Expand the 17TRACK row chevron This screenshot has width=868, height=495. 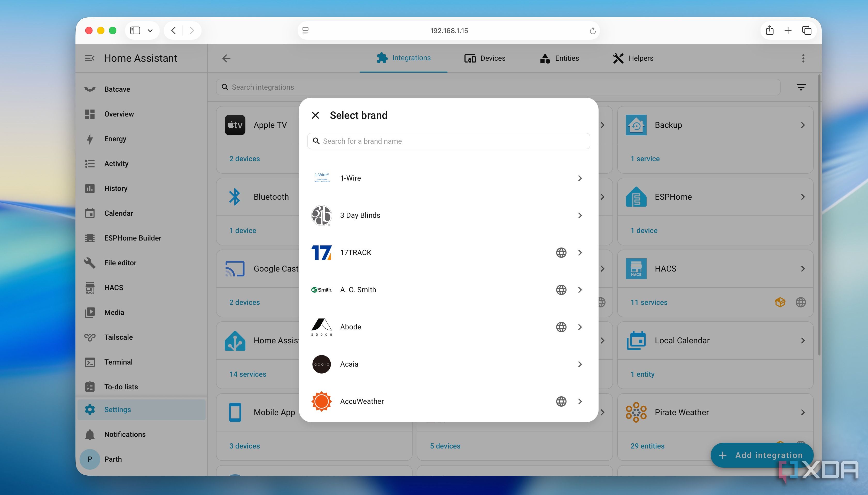pos(580,253)
